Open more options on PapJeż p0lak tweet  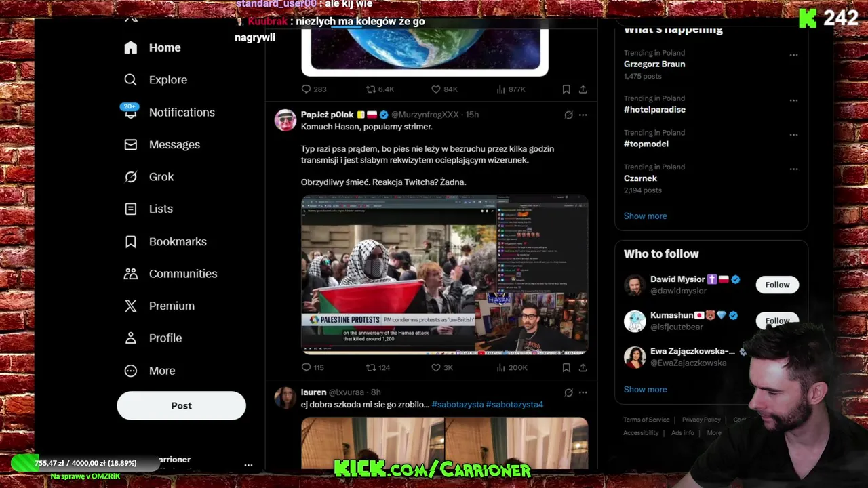[x=583, y=115]
